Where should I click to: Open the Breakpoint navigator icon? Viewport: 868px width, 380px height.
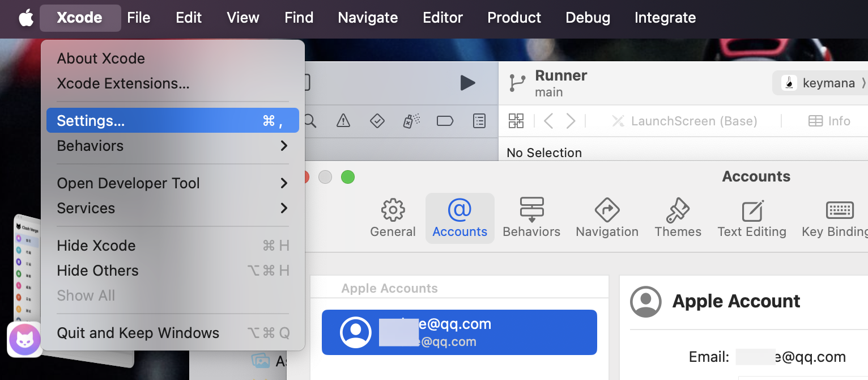[x=445, y=121]
